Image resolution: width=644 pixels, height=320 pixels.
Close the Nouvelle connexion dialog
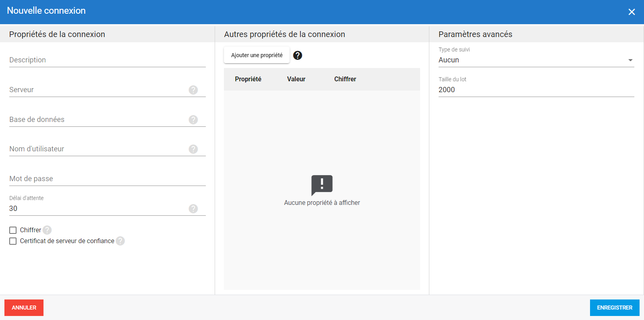tap(632, 12)
